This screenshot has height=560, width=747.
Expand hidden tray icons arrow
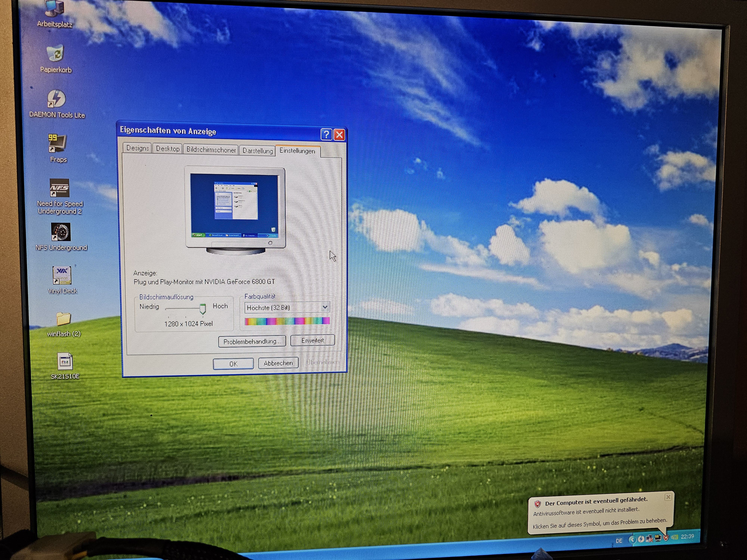click(633, 540)
